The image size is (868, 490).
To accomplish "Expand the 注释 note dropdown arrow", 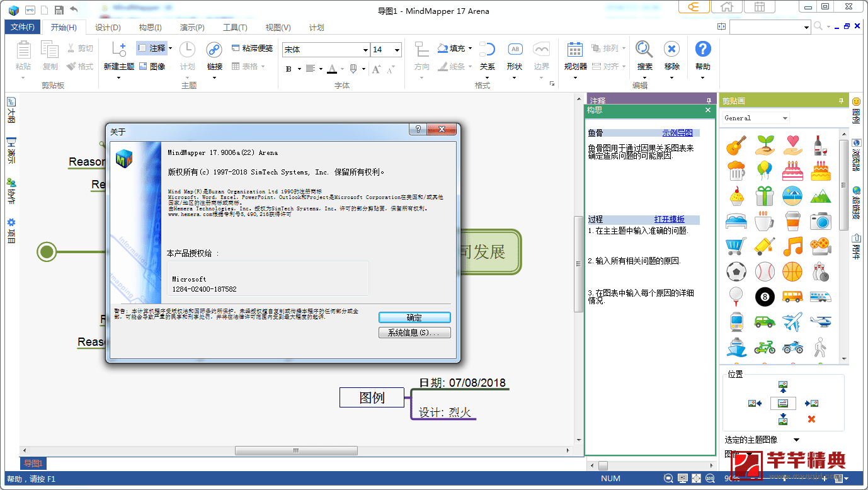I will click(x=170, y=48).
